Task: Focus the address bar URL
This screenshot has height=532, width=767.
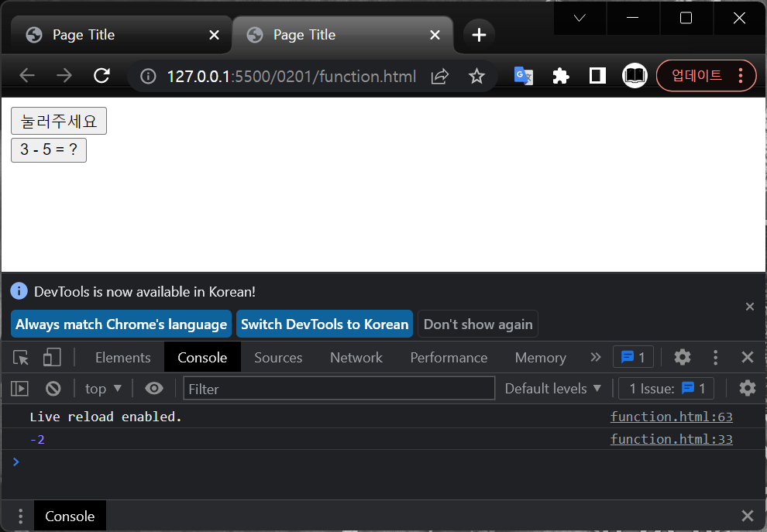Action: click(x=291, y=77)
